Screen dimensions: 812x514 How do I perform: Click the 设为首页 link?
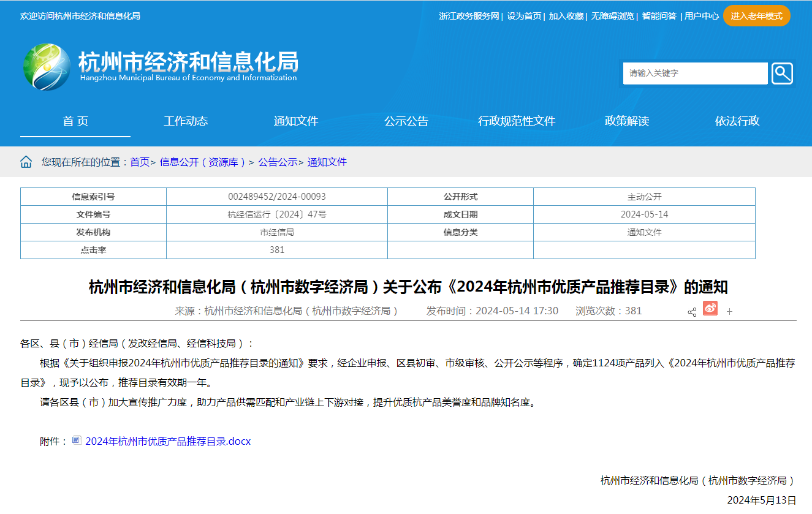click(x=523, y=17)
